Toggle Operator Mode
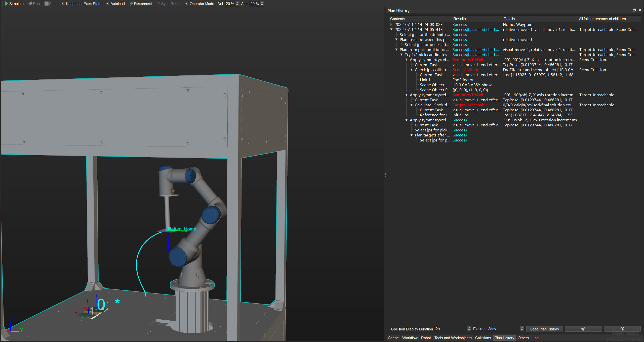 pos(200,4)
